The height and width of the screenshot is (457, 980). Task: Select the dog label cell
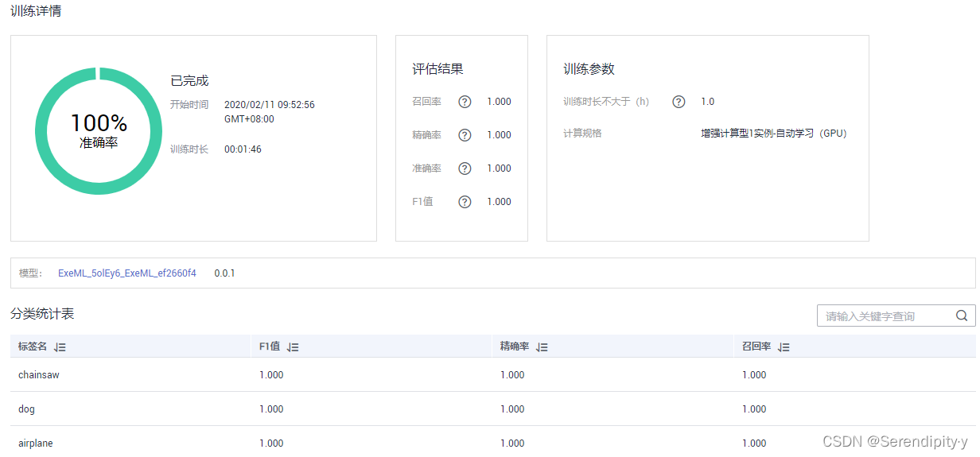27,409
